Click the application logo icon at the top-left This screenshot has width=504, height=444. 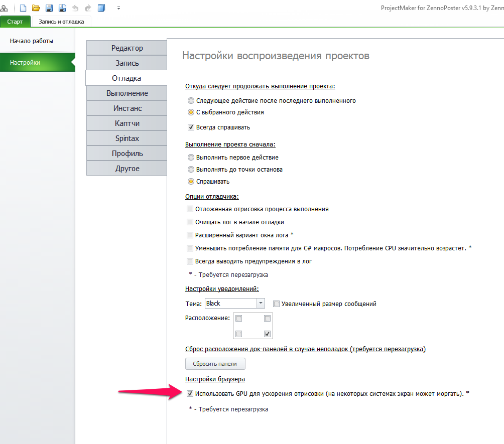click(x=4, y=8)
